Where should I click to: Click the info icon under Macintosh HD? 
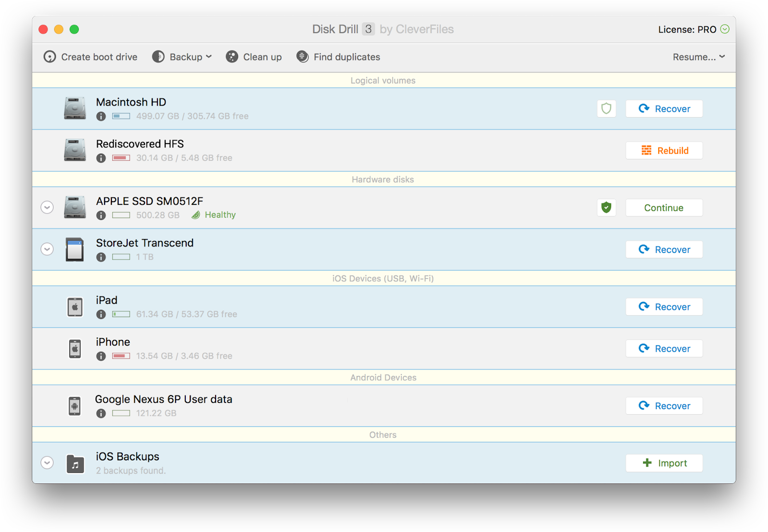coord(101,116)
